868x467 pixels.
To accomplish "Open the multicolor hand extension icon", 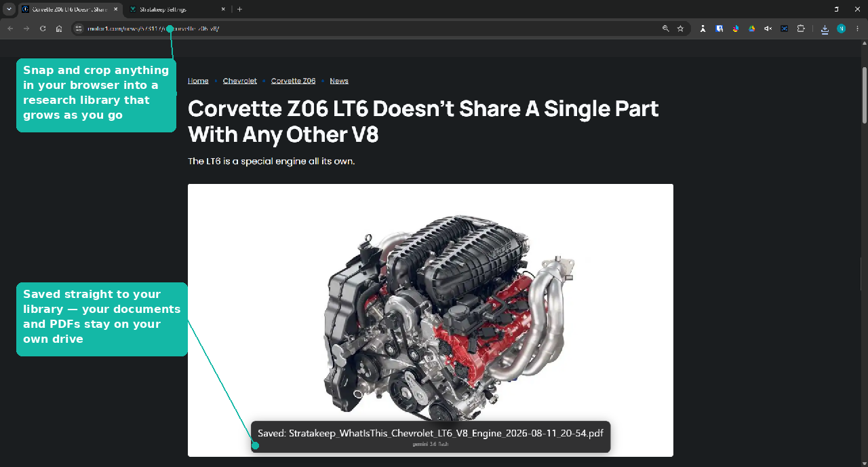I will [x=736, y=29].
